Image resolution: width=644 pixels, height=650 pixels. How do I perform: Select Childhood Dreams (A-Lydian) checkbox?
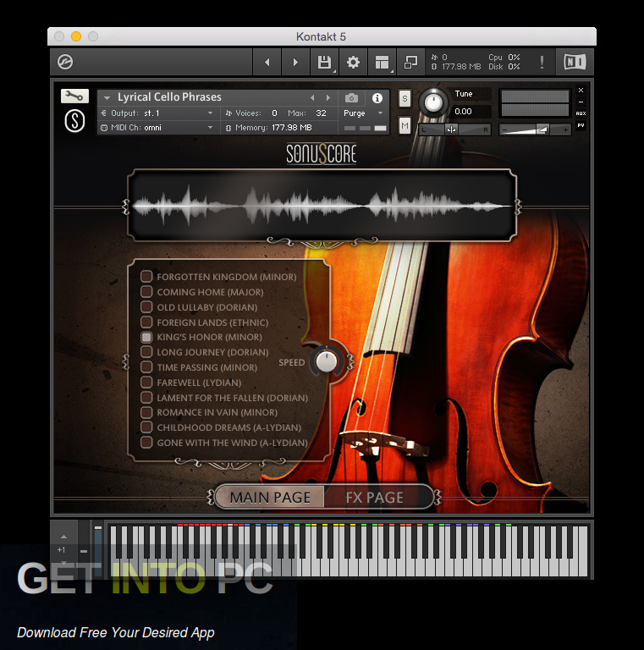point(146,427)
